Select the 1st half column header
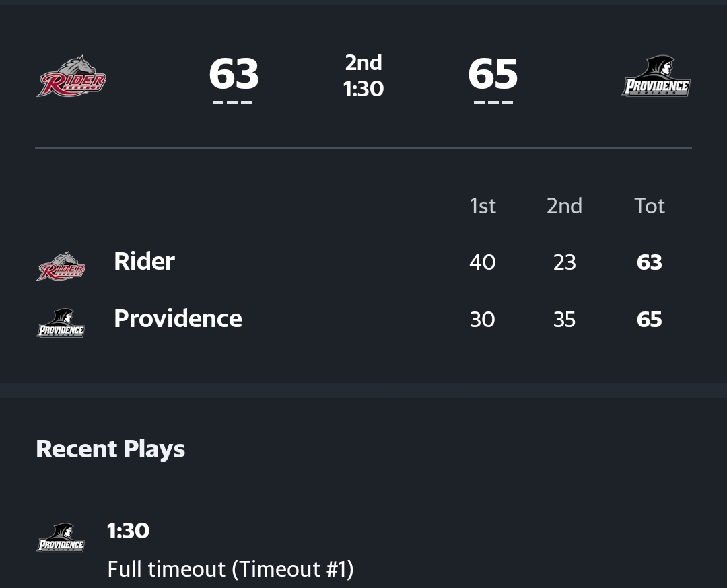The height and width of the screenshot is (588, 727). (x=482, y=206)
